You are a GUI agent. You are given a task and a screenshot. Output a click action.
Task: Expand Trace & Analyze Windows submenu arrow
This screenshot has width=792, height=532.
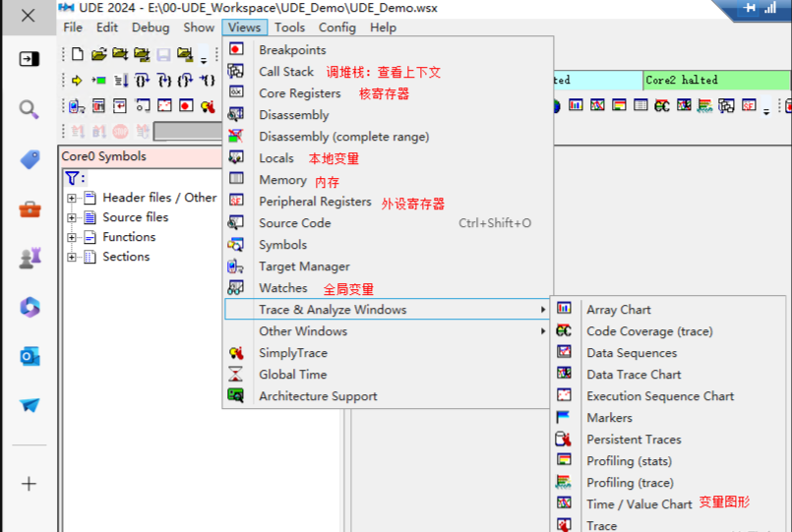pos(543,310)
